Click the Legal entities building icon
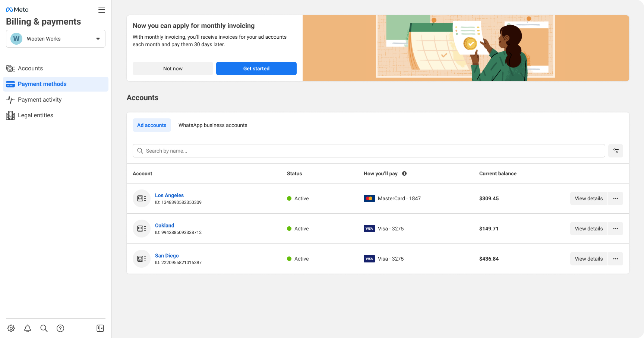 (x=10, y=115)
